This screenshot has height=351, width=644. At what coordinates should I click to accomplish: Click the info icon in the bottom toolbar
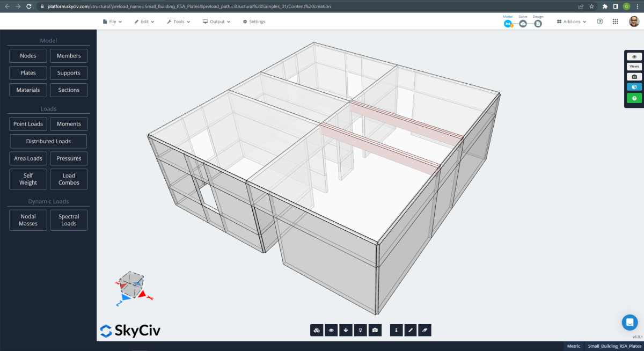pyautogui.click(x=396, y=331)
